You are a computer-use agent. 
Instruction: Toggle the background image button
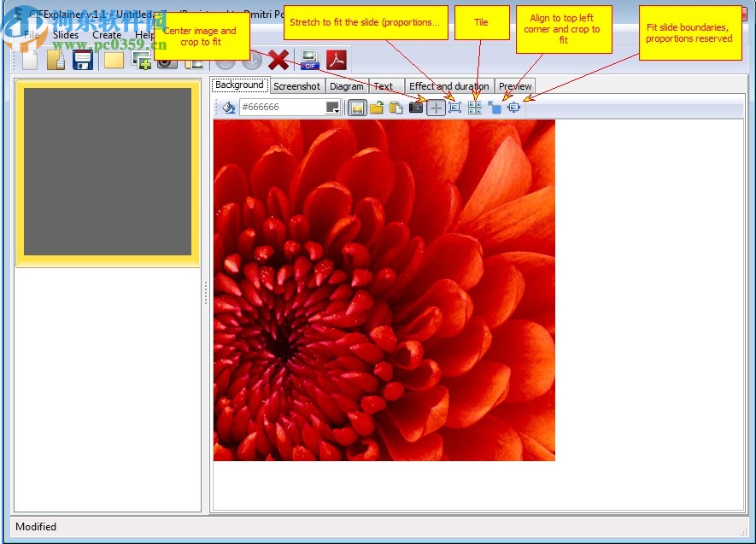[x=357, y=108]
